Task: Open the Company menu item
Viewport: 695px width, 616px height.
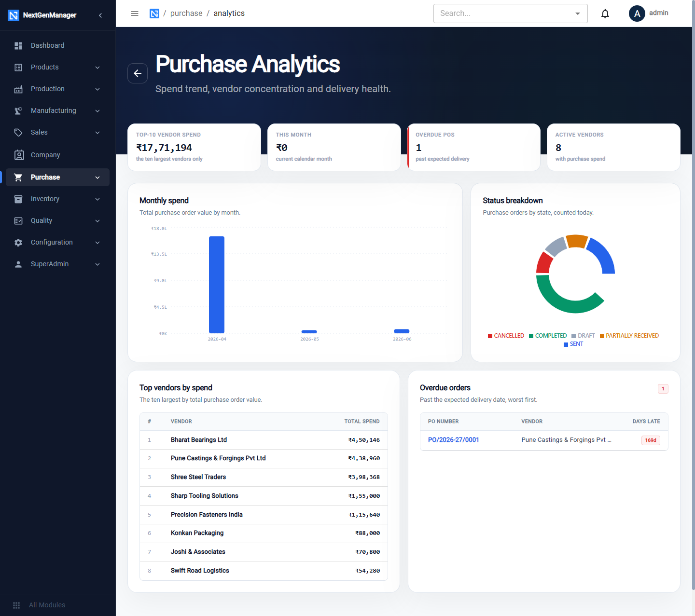Action: [58, 155]
